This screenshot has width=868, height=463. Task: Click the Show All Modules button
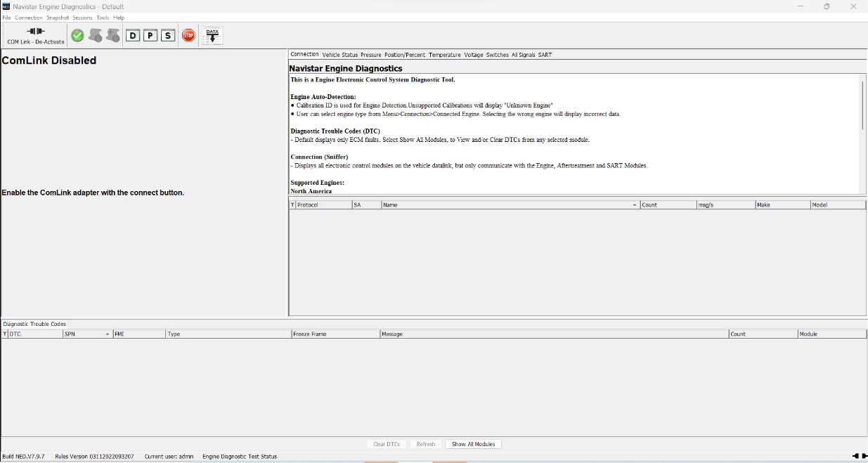pyautogui.click(x=472, y=443)
